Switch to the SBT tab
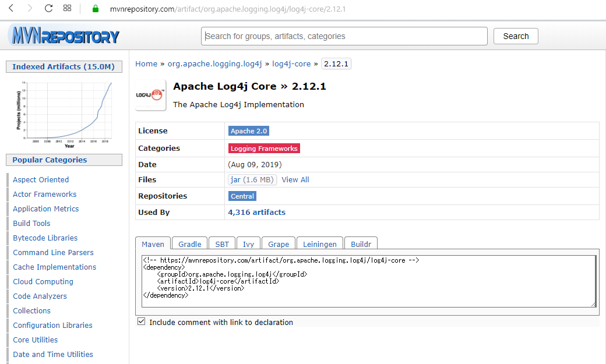 (222, 244)
